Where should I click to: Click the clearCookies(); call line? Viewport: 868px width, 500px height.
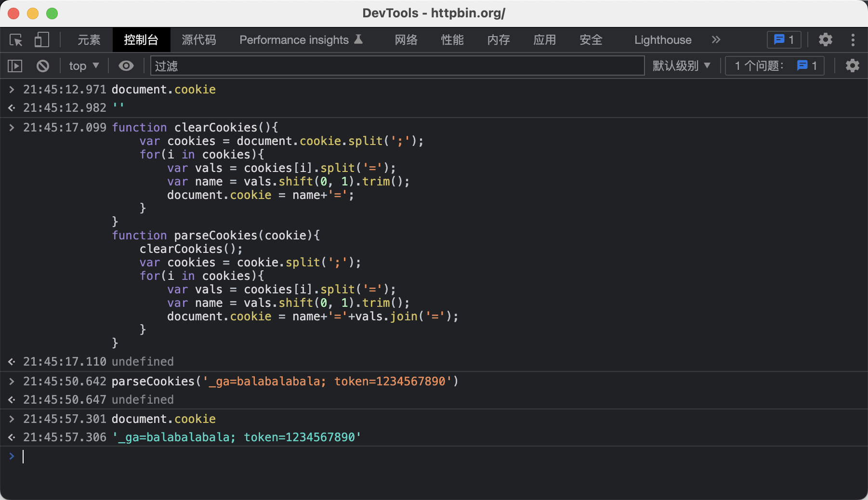[191, 249]
